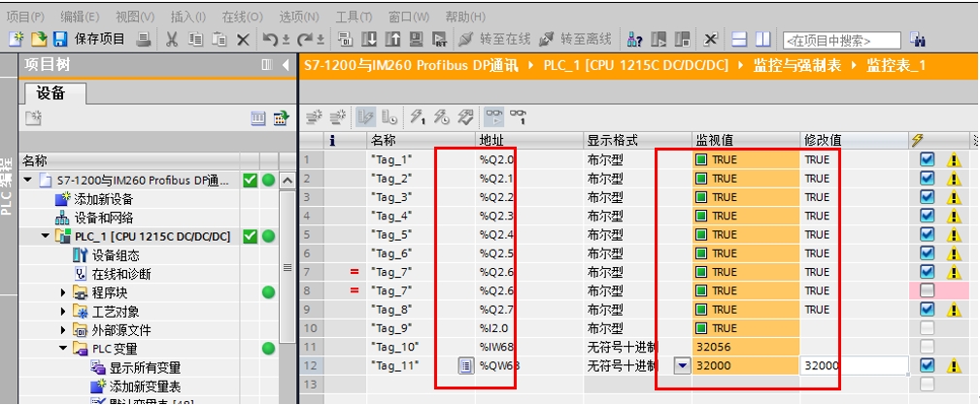Click the print icon in toolbar

point(143,39)
